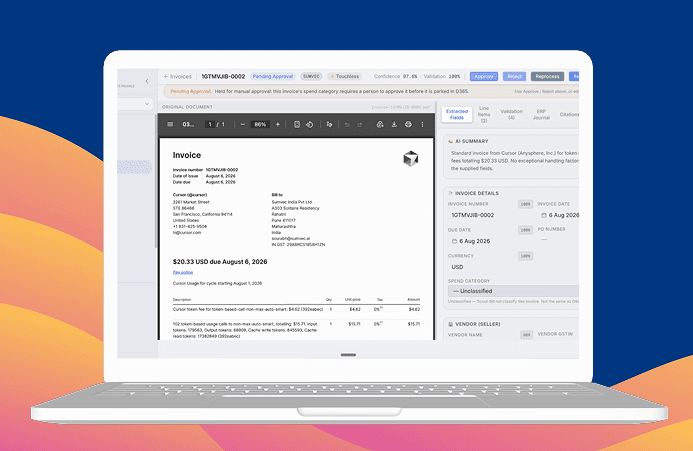The width and height of the screenshot is (693, 451).
Task: Open the PDF viewer sidebar menu icon
Action: (170, 124)
